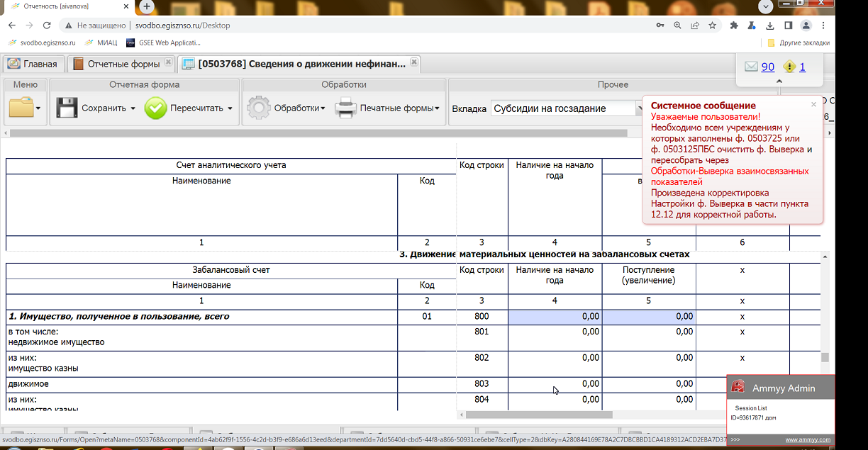This screenshot has width=868, height=450.
Task: Expand the Пересчитать dropdown arrow
Action: (230, 109)
